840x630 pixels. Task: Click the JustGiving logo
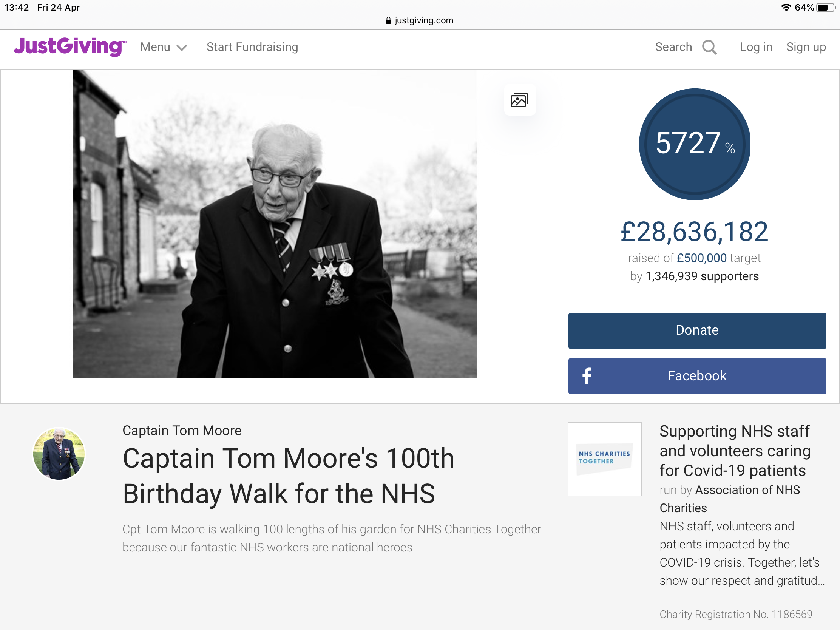click(70, 46)
